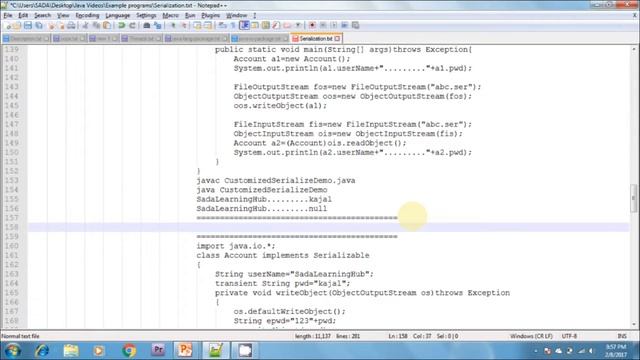Undo last edit with the Undo arrow
The height and width of the screenshot is (360, 640).
click(122, 26)
